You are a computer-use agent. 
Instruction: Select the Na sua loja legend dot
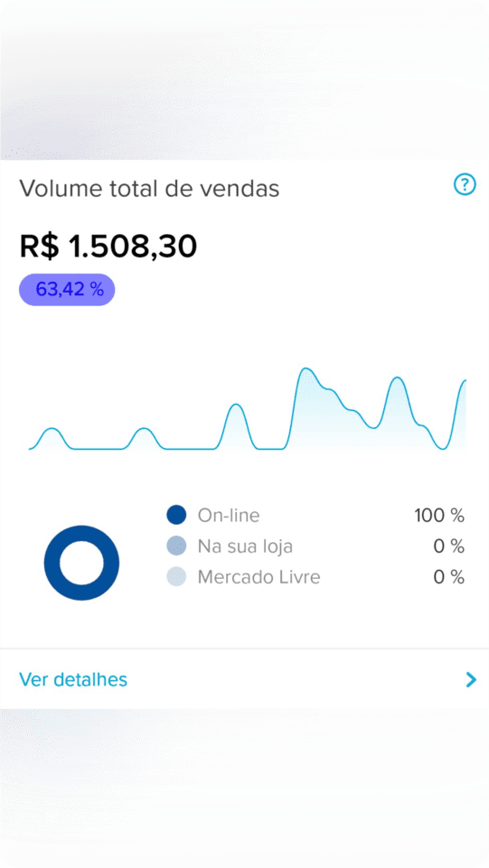coord(176,546)
